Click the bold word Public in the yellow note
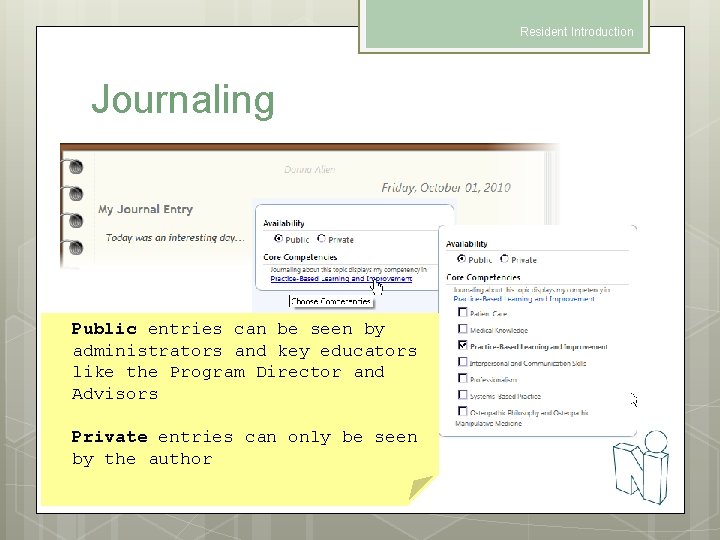 pos(104,329)
